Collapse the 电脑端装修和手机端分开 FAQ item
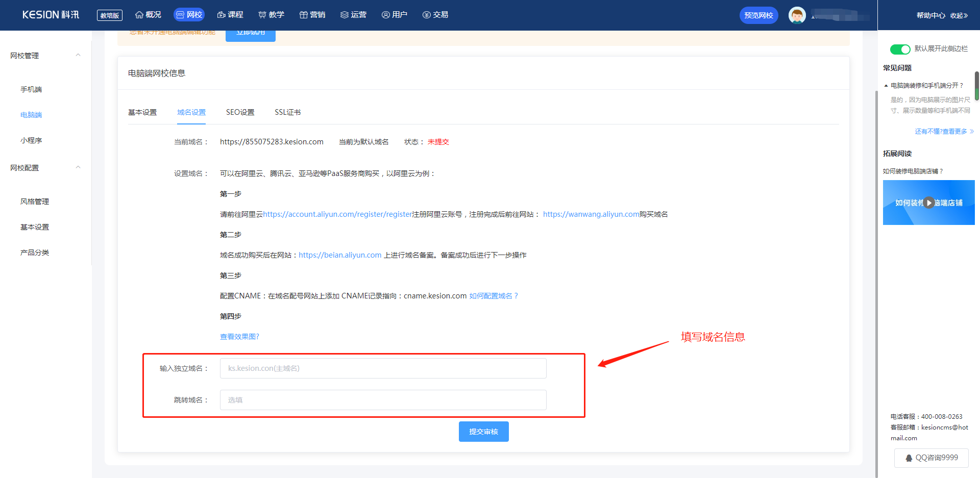The width and height of the screenshot is (980, 478). point(886,86)
